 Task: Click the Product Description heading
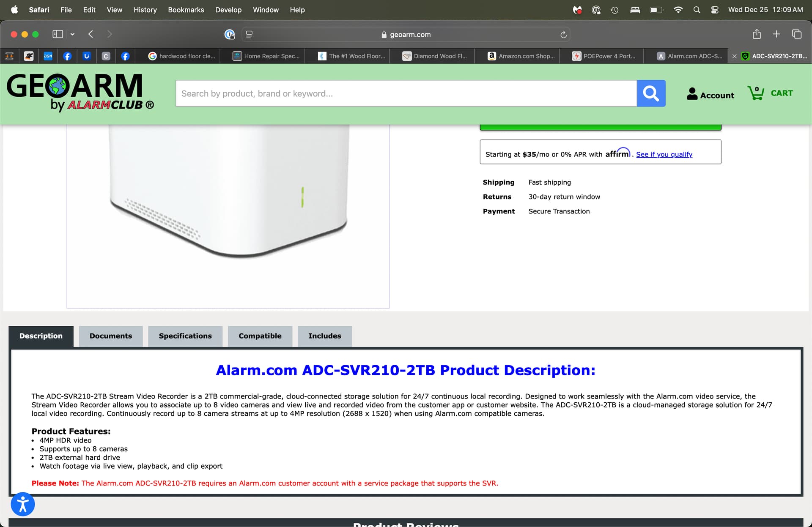(x=406, y=370)
